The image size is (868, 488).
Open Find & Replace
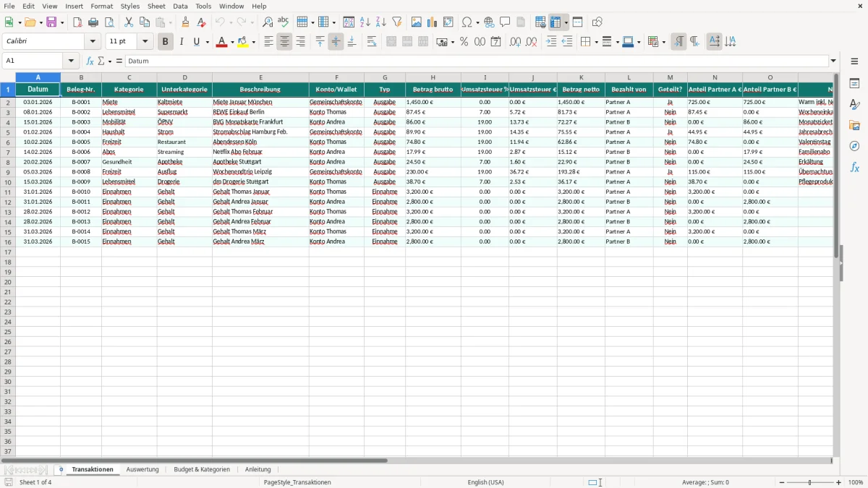[268, 22]
